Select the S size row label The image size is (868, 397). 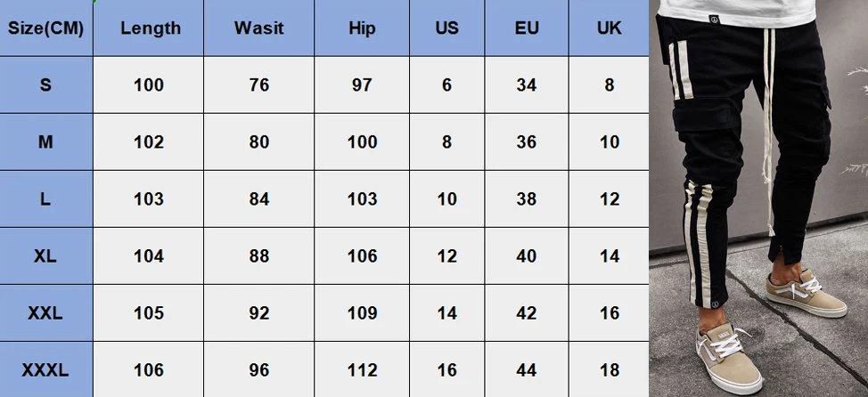46,85
